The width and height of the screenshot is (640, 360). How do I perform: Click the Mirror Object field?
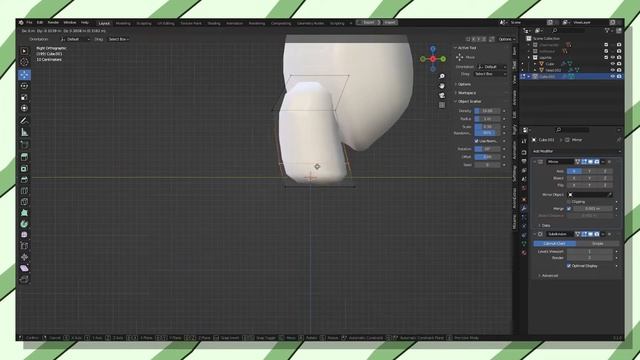pyautogui.click(x=589, y=195)
